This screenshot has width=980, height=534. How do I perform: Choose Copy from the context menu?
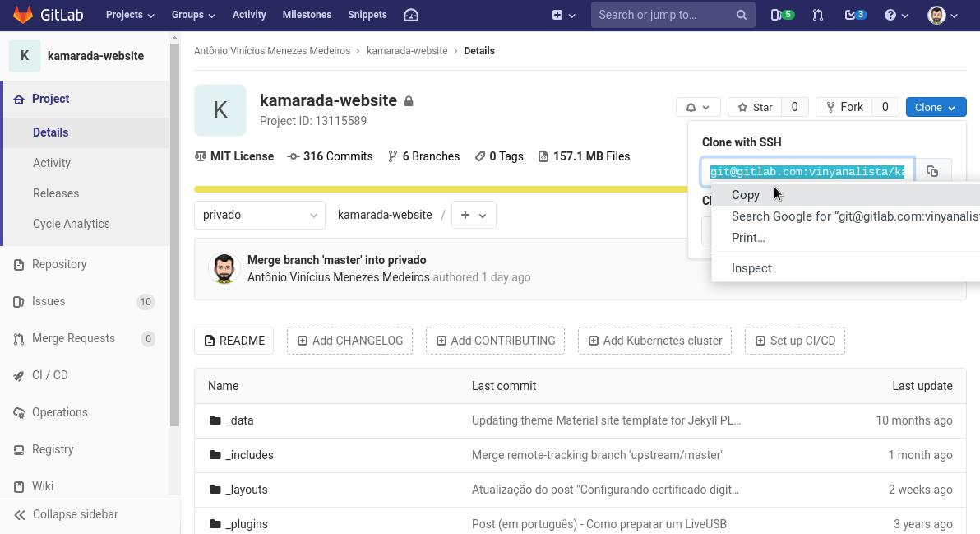tap(746, 195)
